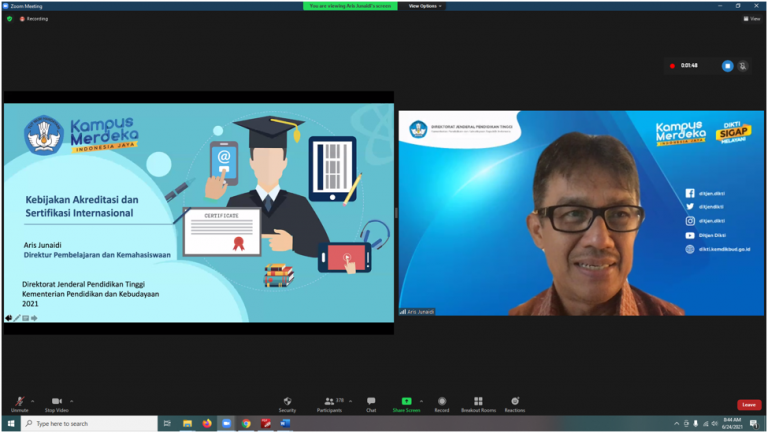768x433 pixels.
Task: Expand audio options arrow beside Unmute
Action: point(34,399)
